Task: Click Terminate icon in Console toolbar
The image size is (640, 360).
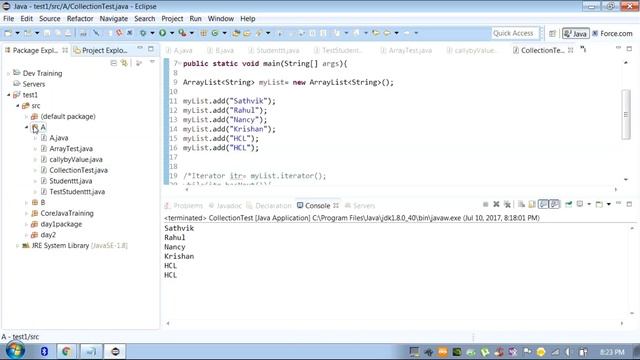Action: point(485,204)
